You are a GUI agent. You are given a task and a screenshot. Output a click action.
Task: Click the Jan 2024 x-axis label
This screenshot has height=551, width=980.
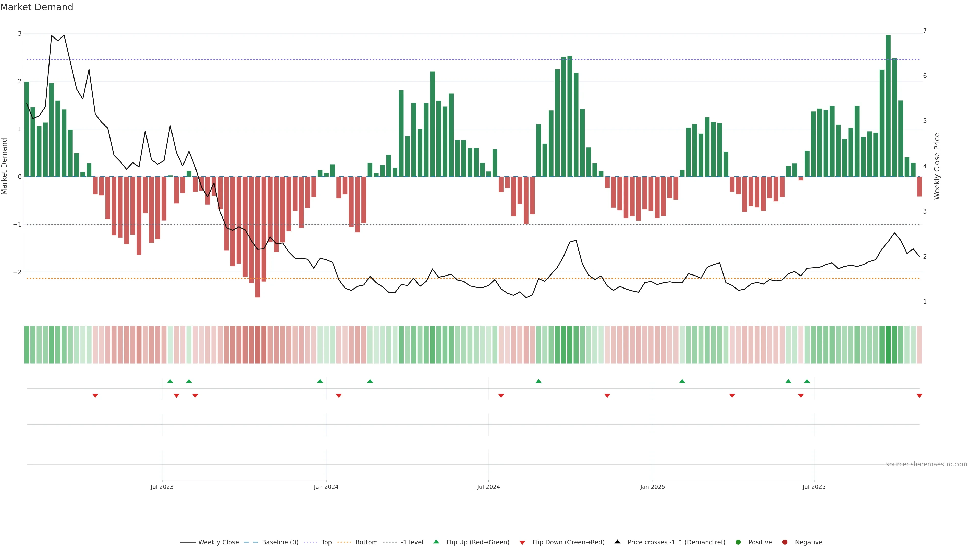click(x=326, y=487)
